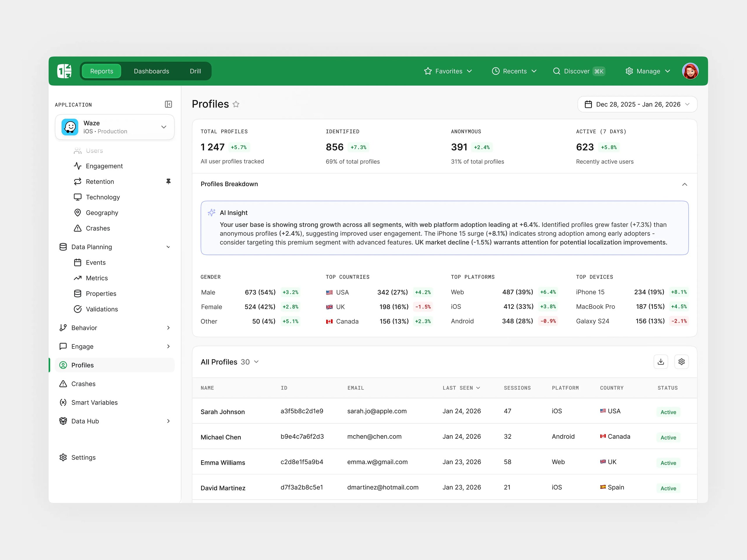This screenshot has height=560, width=747.
Task: Collapse the Application sidebar panel
Action: coord(169,104)
